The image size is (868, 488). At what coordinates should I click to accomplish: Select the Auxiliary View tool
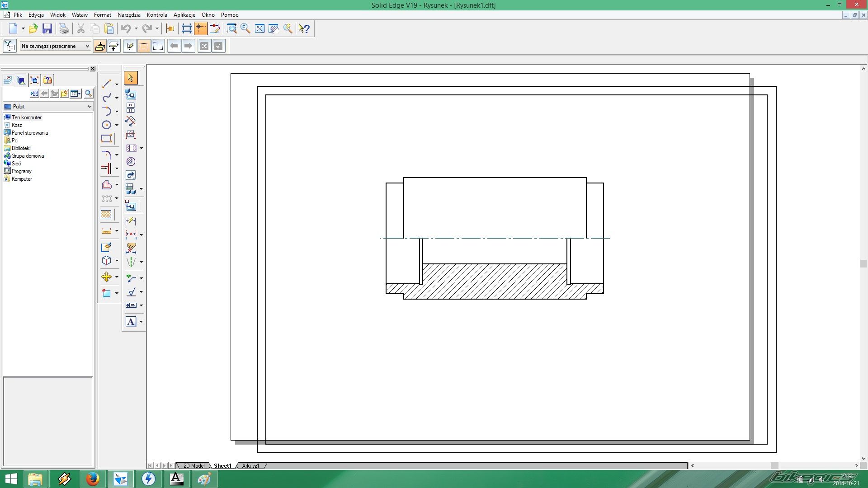coord(131,121)
